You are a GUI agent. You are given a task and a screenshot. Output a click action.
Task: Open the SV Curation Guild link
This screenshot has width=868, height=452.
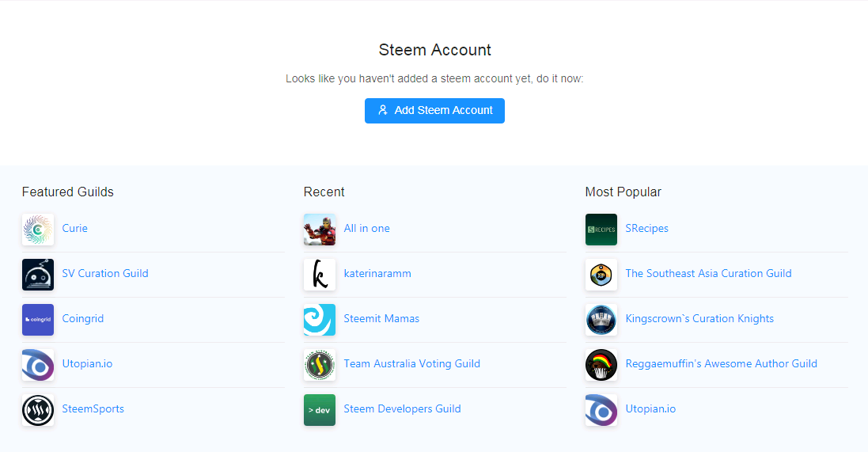tap(105, 273)
